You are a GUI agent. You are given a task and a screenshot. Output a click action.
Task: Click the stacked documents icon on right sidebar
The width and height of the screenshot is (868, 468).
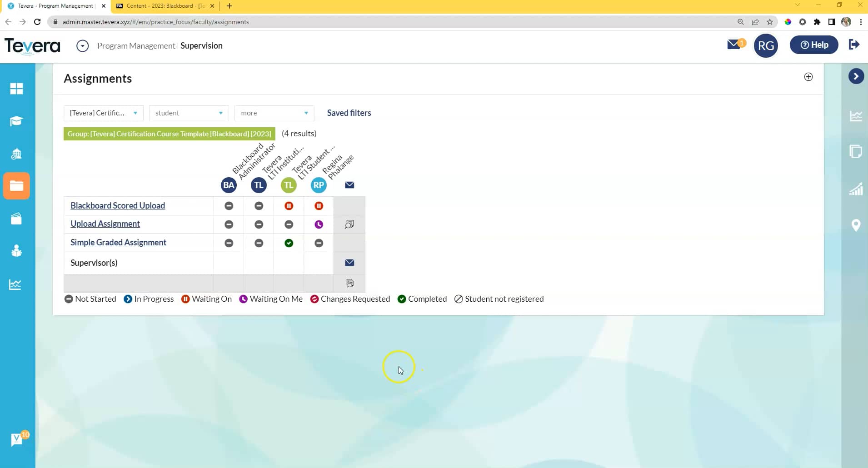[856, 151]
